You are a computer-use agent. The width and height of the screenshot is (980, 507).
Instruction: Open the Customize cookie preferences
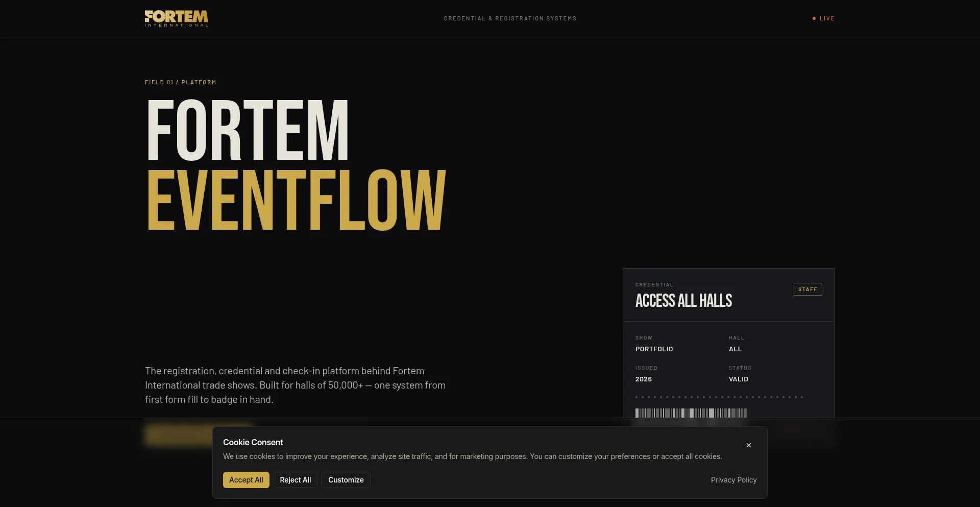click(x=346, y=480)
